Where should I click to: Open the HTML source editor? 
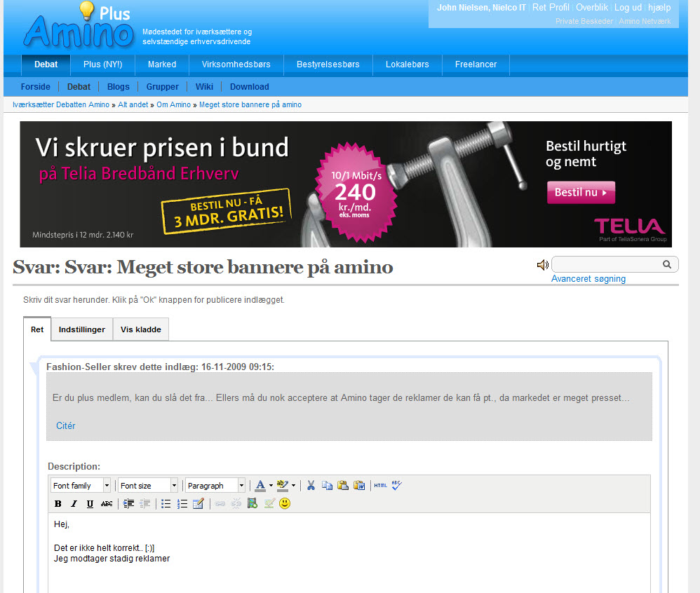(x=380, y=485)
